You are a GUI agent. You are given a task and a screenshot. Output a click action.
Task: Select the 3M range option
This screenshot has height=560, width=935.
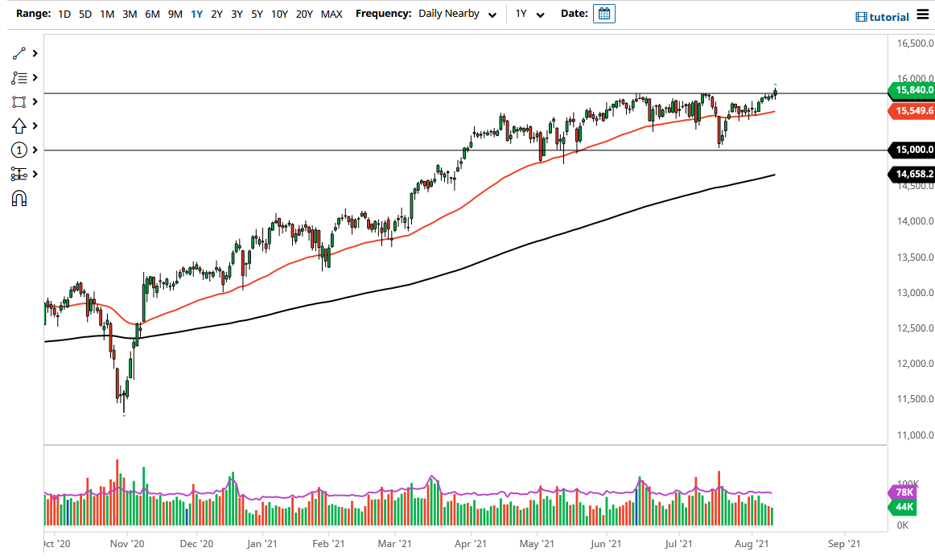(130, 14)
